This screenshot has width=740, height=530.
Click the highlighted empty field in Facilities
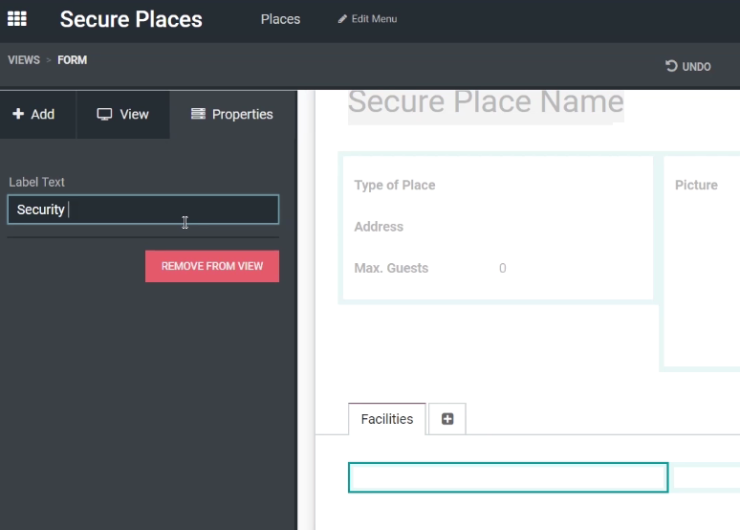pos(508,478)
